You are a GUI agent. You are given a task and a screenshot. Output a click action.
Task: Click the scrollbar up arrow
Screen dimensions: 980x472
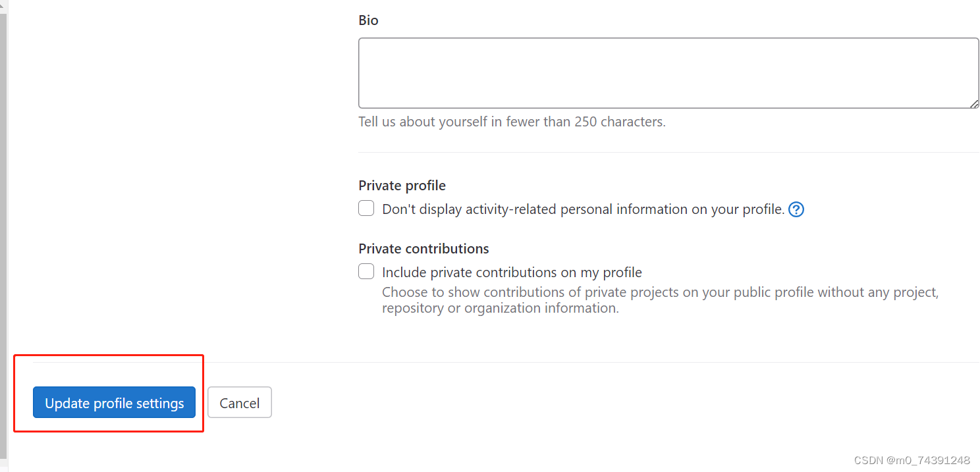[3, 5]
